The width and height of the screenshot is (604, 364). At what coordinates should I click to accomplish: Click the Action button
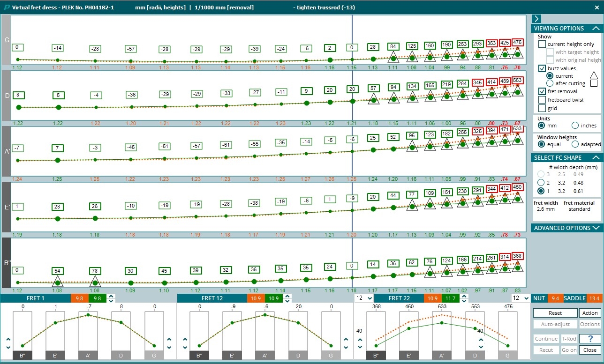[x=590, y=313]
